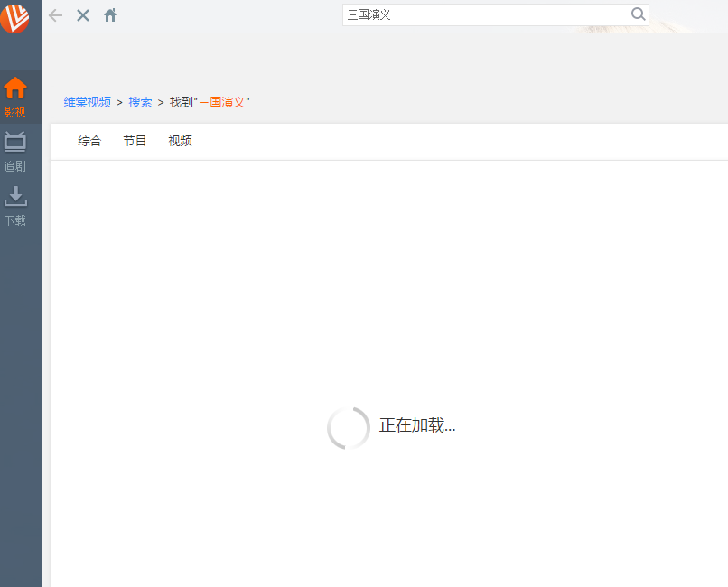The height and width of the screenshot is (587, 728).
Task: Click the magnifier search icon
Action: [x=638, y=14]
